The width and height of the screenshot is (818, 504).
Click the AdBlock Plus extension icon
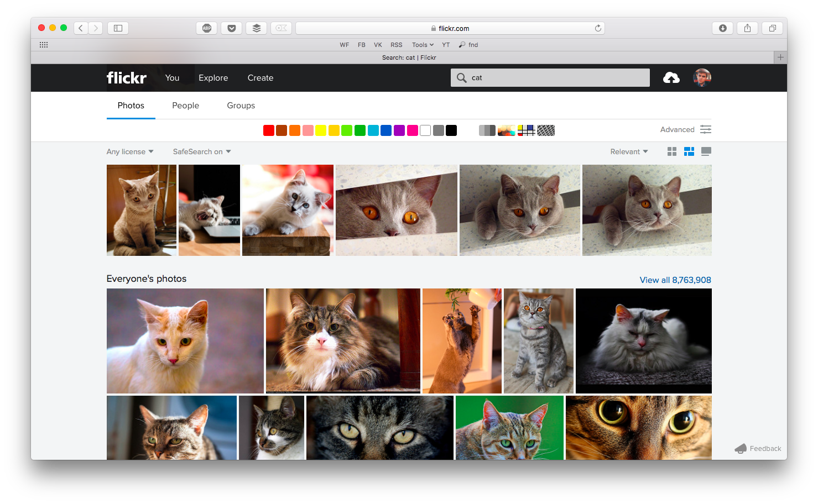(x=206, y=28)
